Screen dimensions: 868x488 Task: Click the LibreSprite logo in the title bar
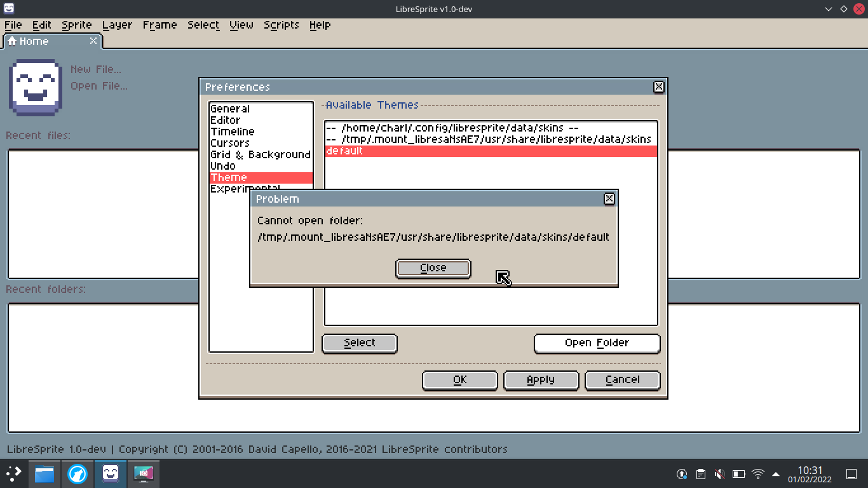[8, 9]
